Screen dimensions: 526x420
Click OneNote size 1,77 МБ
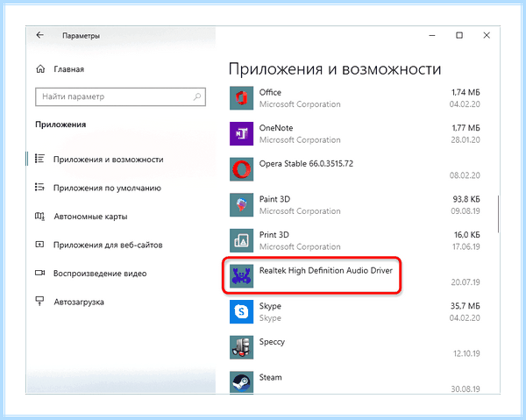[466, 128]
